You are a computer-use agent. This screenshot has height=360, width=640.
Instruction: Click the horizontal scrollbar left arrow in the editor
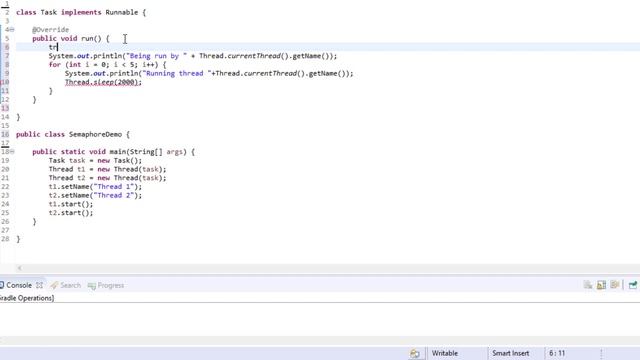click(x=20, y=268)
